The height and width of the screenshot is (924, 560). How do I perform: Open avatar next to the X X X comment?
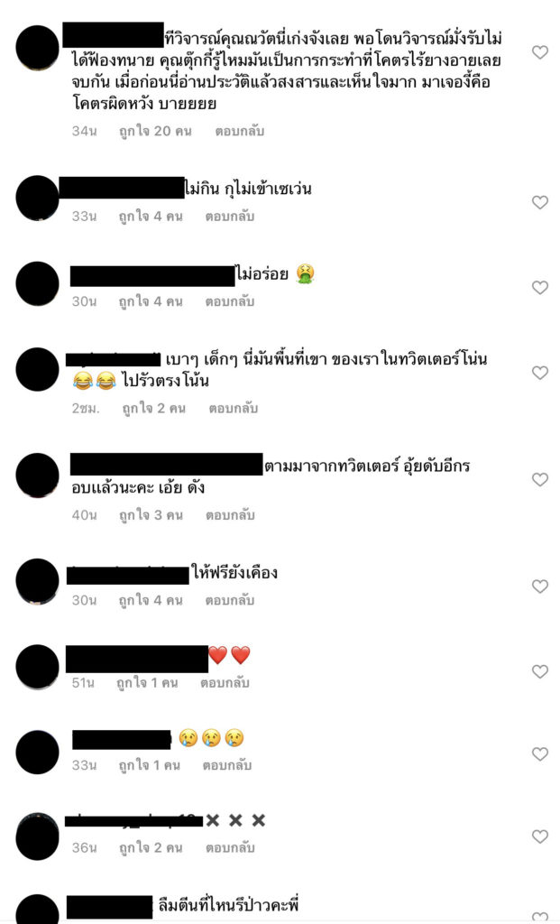37,836
